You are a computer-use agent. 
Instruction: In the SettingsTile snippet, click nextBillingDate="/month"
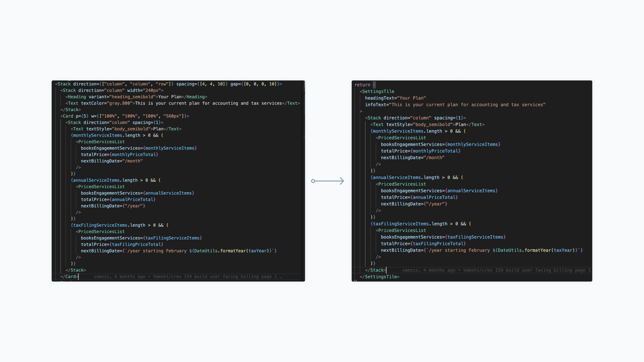(x=413, y=158)
